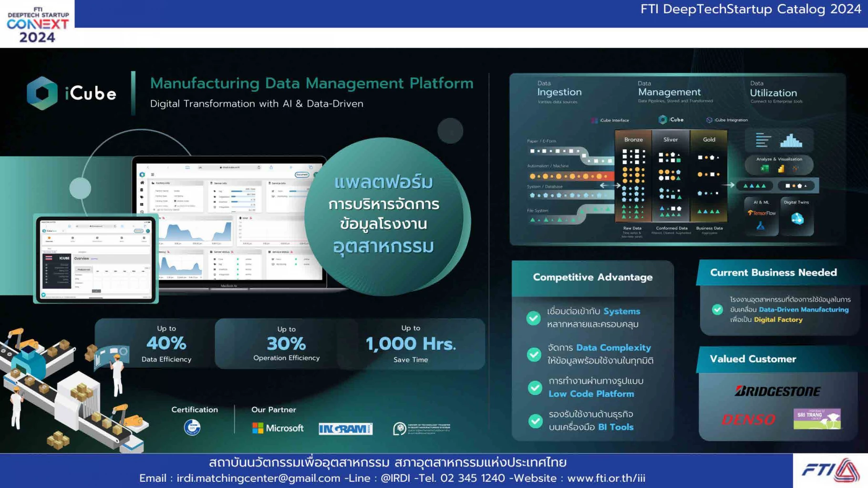
Task: Click the 'Data Utilization' heading
Action: (774, 90)
